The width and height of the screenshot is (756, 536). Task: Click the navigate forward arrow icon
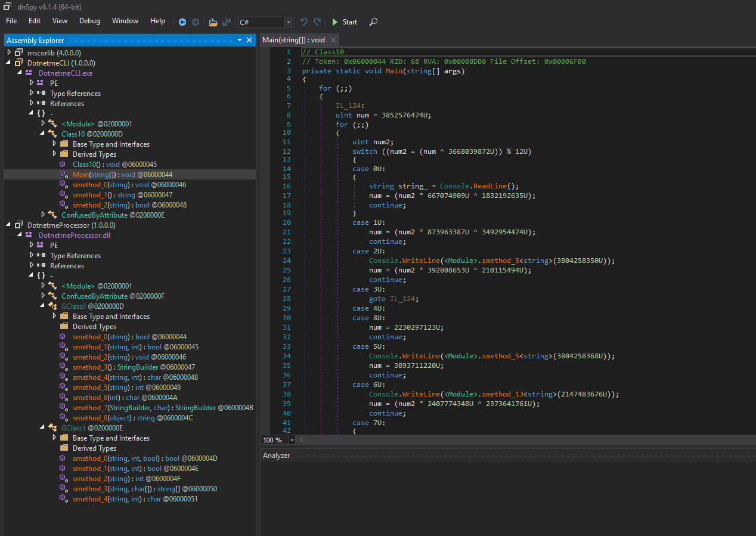(x=195, y=22)
